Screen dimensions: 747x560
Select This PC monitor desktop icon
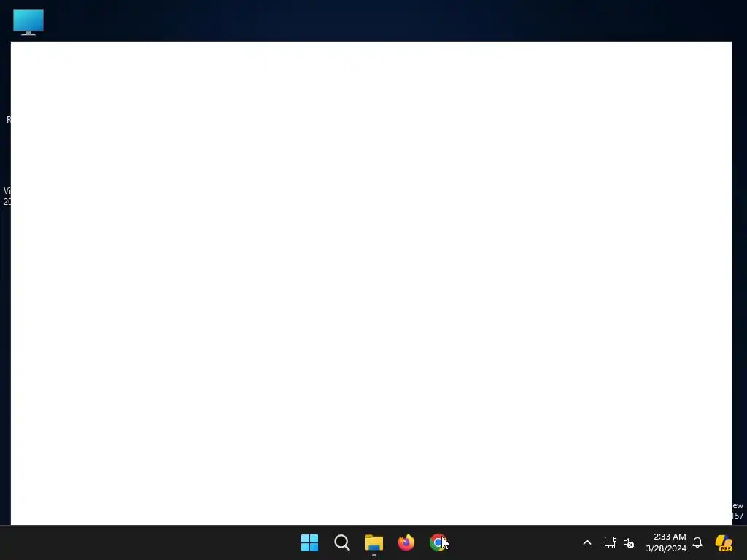coord(28,22)
